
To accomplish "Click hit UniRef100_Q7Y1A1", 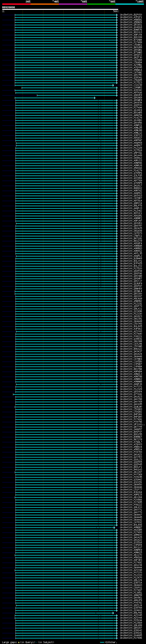I will point(131,394).
